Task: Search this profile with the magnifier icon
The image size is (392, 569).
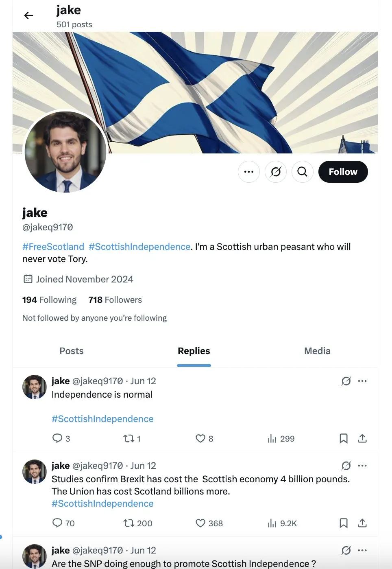Action: tap(303, 172)
